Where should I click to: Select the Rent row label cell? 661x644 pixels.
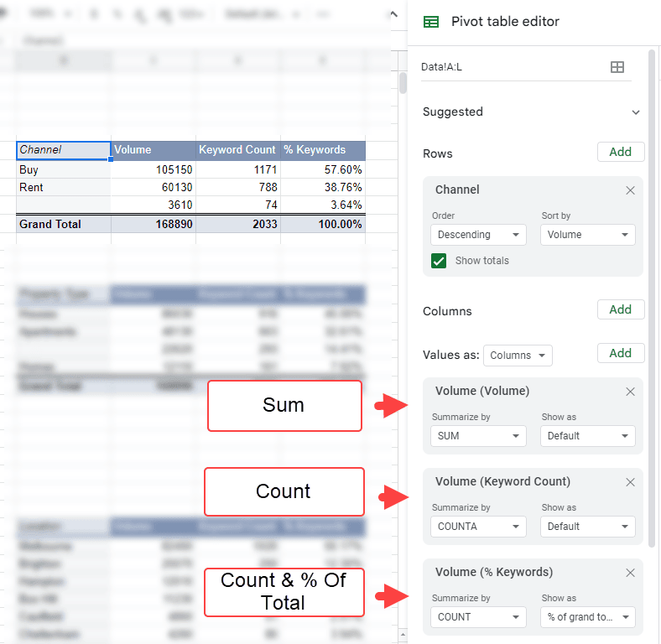(64, 187)
